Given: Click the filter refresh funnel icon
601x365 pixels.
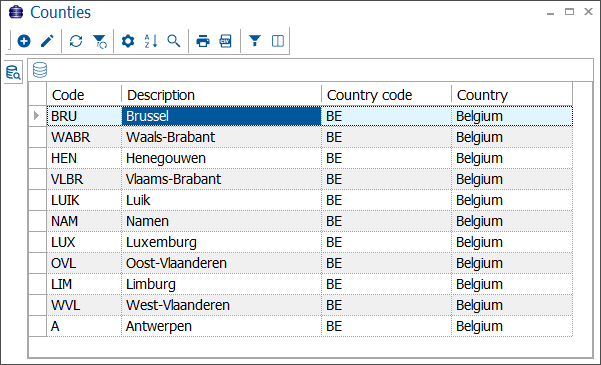Looking at the screenshot, I should tap(100, 41).
